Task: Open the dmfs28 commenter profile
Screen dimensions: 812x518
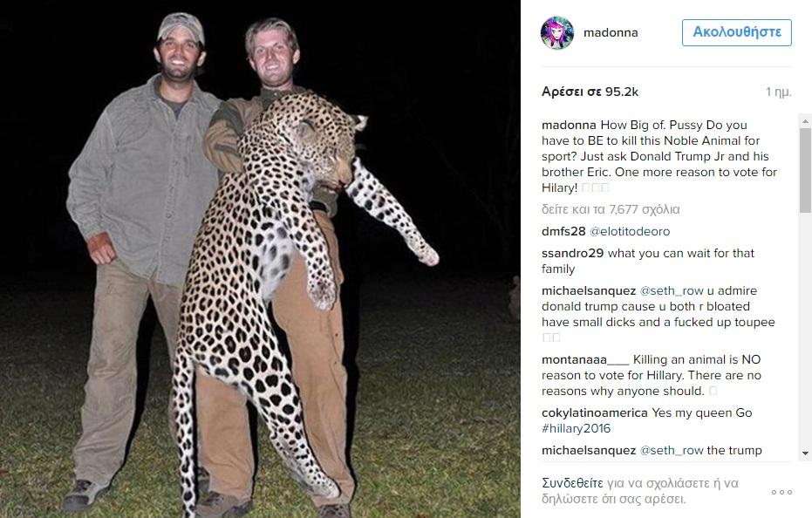Action: coord(562,231)
